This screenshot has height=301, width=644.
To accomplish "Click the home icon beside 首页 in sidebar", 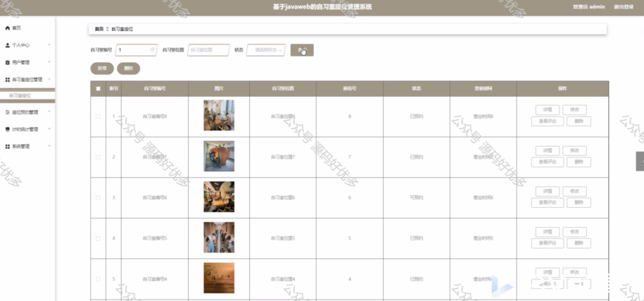I will point(7,28).
